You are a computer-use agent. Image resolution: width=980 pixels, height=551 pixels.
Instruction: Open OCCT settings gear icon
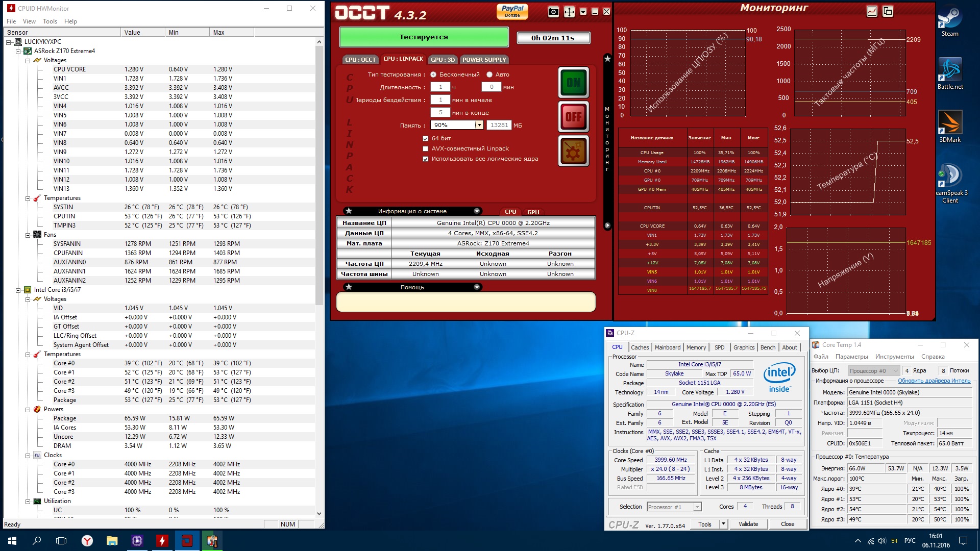(x=573, y=151)
